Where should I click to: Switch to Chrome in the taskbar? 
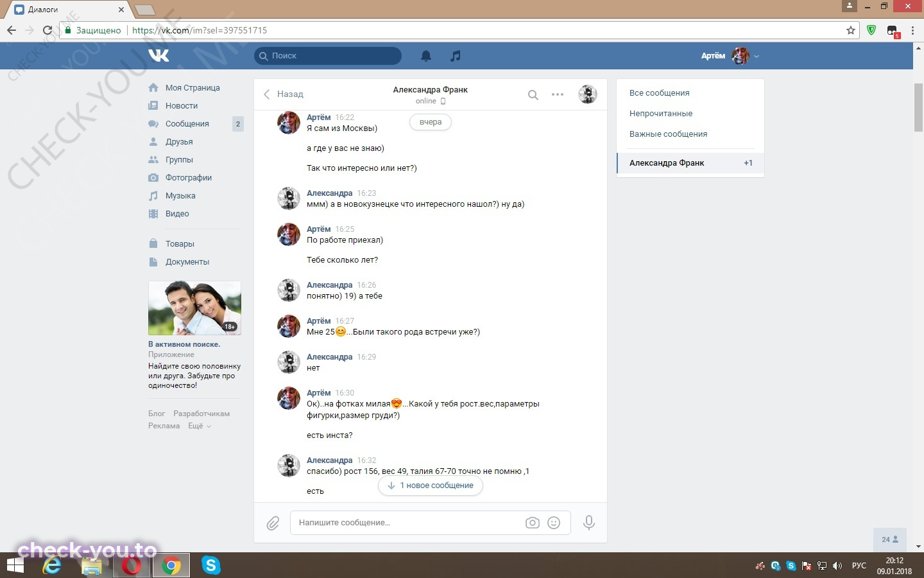171,566
